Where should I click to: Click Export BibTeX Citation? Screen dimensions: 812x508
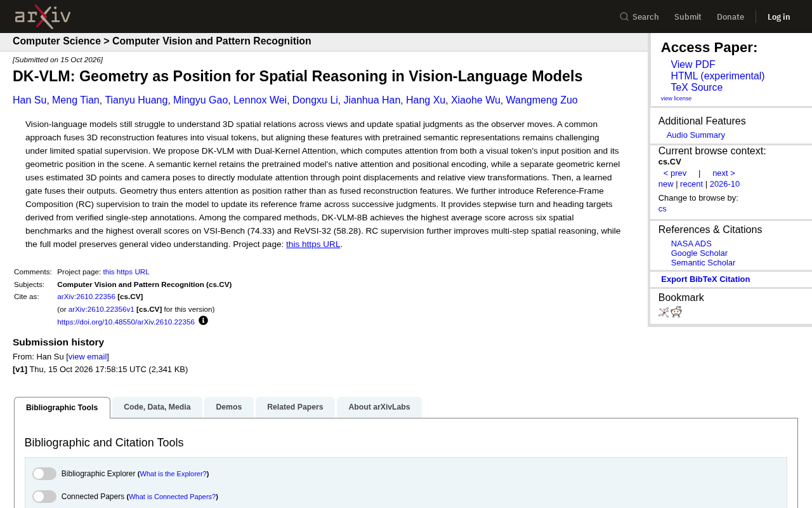(x=705, y=279)
